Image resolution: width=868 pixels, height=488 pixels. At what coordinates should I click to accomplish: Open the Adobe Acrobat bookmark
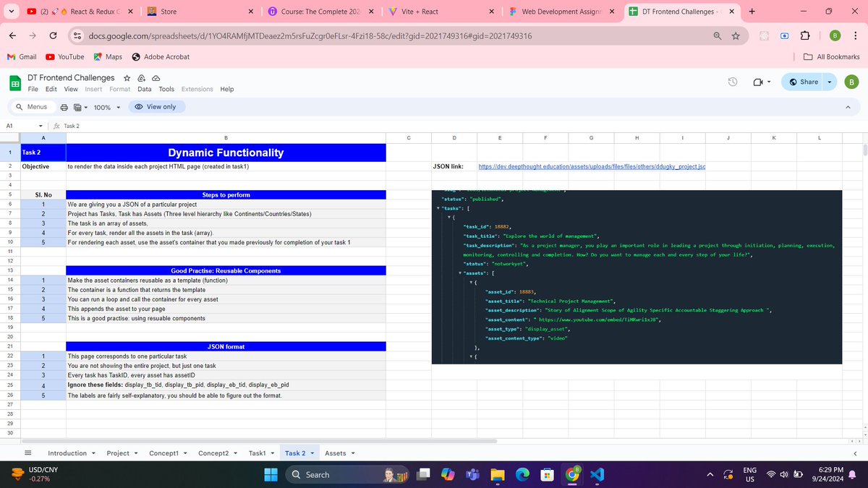pos(160,56)
